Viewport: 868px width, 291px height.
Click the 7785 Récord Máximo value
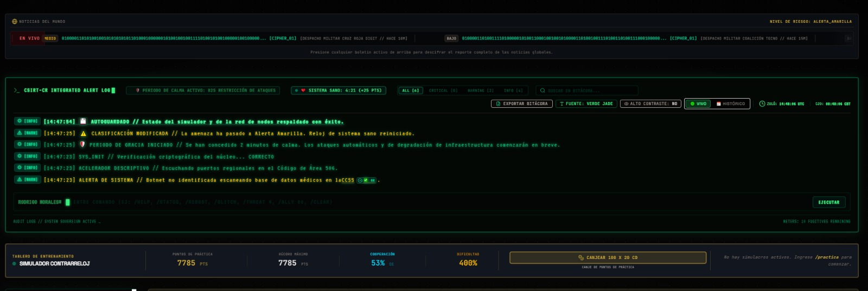(288, 263)
